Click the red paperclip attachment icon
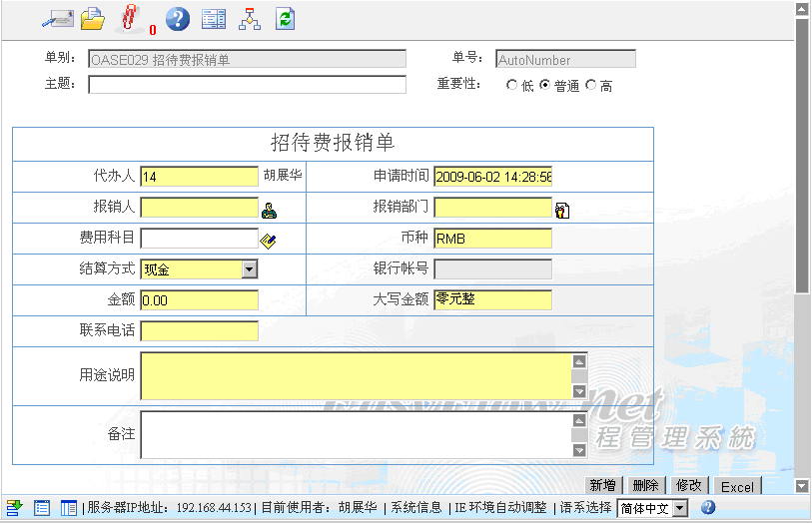This screenshot has height=523, width=812. [130, 18]
